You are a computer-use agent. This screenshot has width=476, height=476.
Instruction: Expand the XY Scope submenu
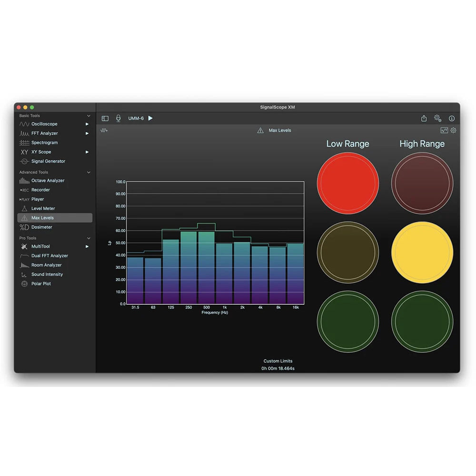pyautogui.click(x=87, y=152)
